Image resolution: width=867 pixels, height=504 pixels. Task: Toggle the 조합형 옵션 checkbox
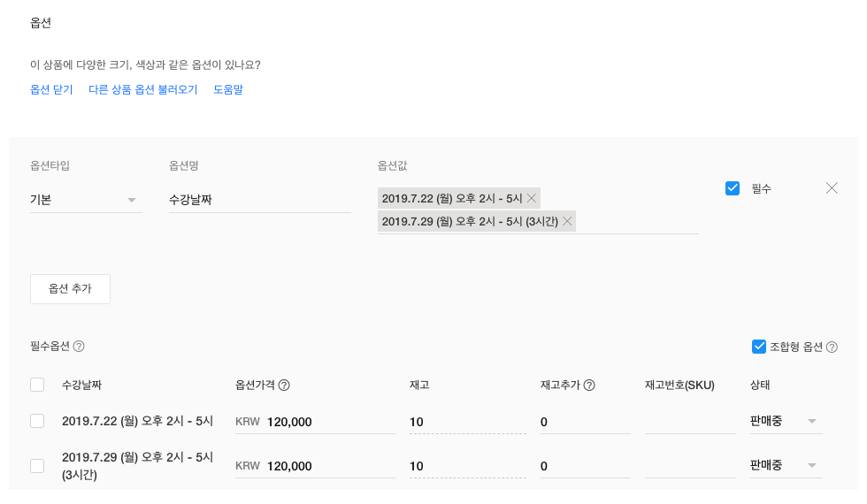click(x=758, y=347)
